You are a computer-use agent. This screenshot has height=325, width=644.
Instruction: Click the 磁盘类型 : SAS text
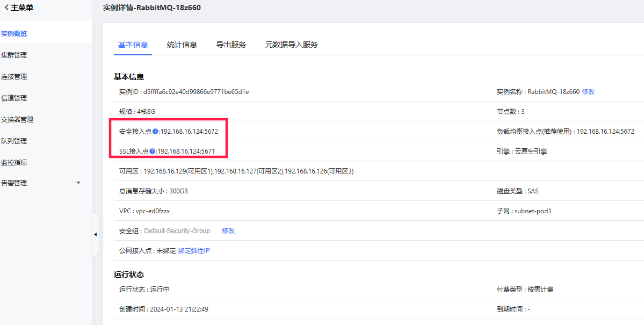[x=517, y=191]
